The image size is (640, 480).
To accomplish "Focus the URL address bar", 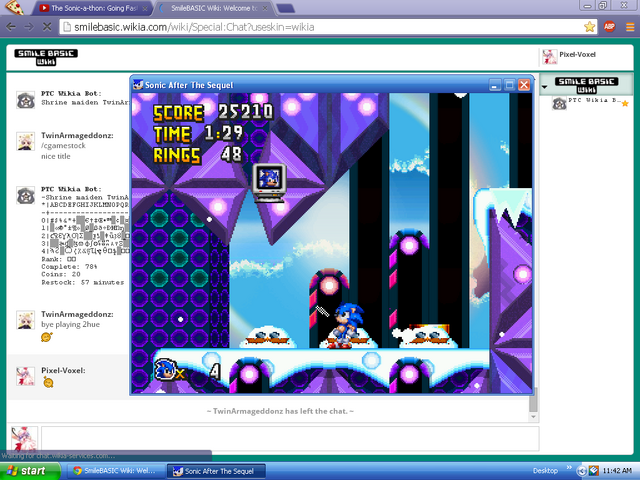I will tap(322, 27).
